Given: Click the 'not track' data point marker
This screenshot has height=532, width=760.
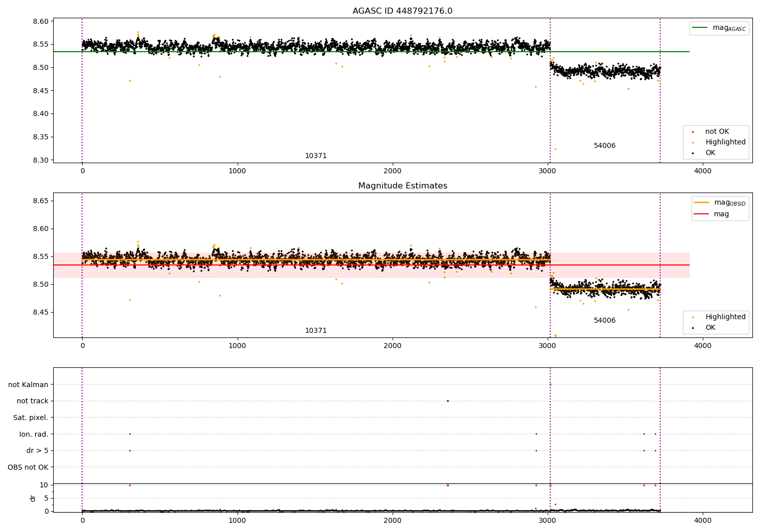Looking at the screenshot, I should [x=448, y=401].
